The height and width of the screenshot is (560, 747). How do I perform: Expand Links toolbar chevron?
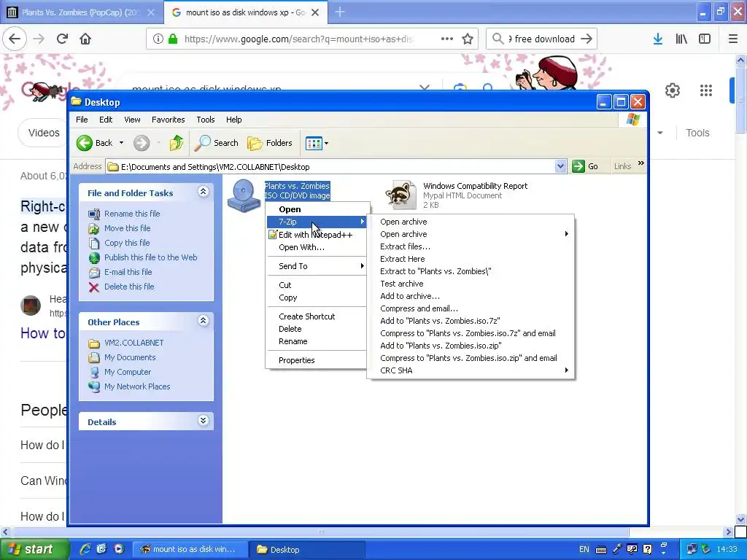[x=640, y=163]
